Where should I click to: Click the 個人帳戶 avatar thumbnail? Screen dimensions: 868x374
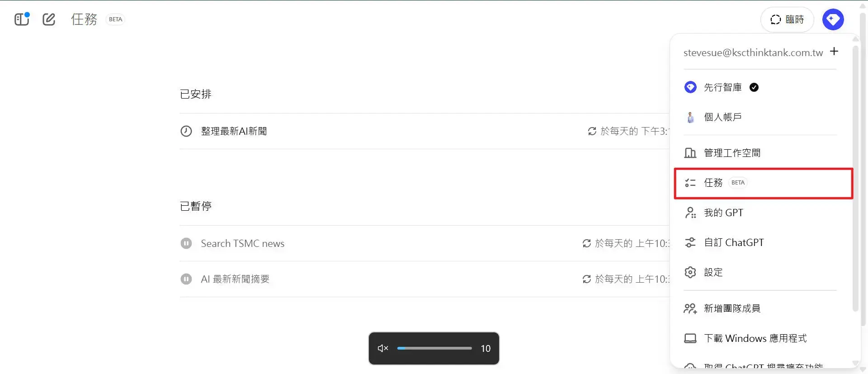[x=690, y=117]
